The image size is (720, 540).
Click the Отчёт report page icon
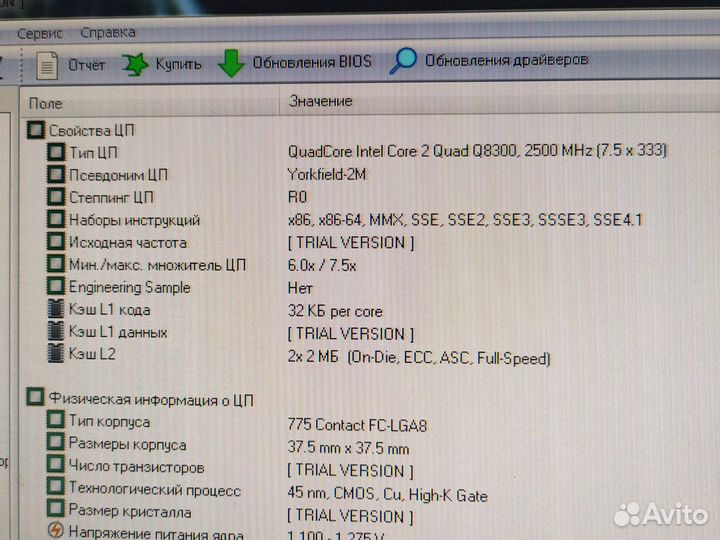click(46, 65)
